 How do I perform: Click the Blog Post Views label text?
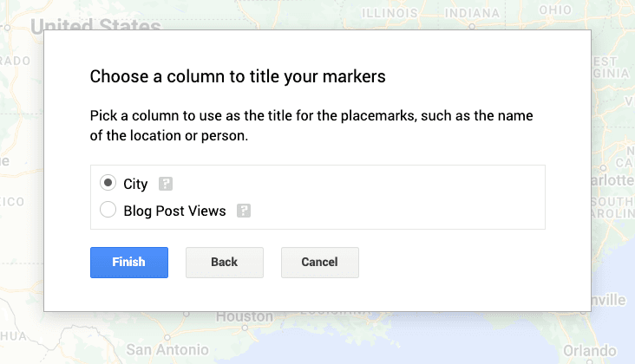174,210
